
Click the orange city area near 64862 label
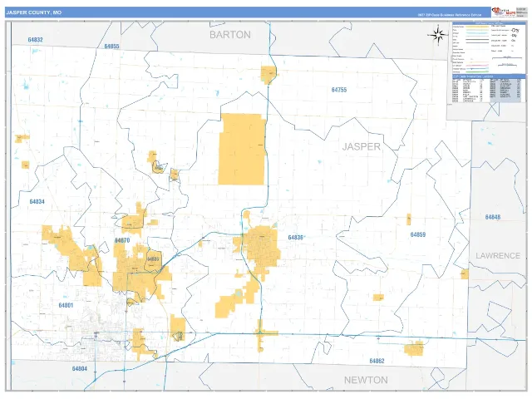click(x=414, y=348)
